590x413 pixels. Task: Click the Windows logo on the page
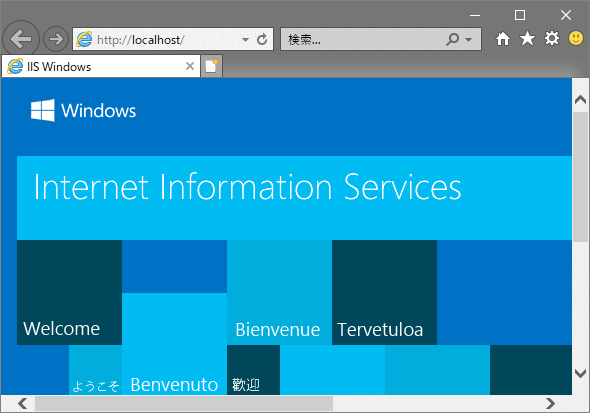point(84,111)
